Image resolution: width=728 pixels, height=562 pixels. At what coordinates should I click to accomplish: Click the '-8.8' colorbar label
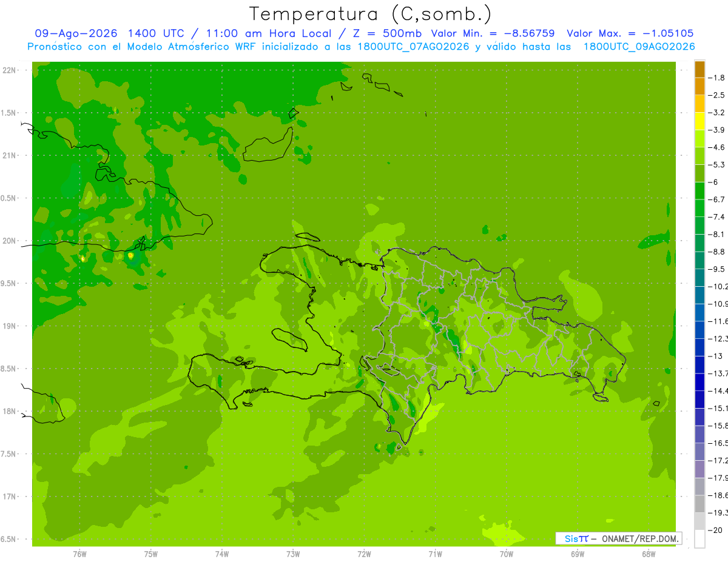718,252
